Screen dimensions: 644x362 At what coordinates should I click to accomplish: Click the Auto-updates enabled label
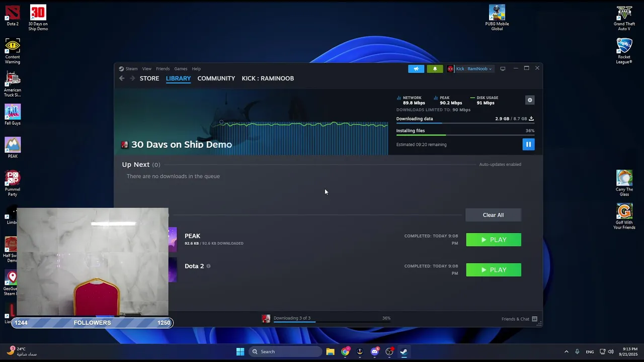tap(500, 164)
